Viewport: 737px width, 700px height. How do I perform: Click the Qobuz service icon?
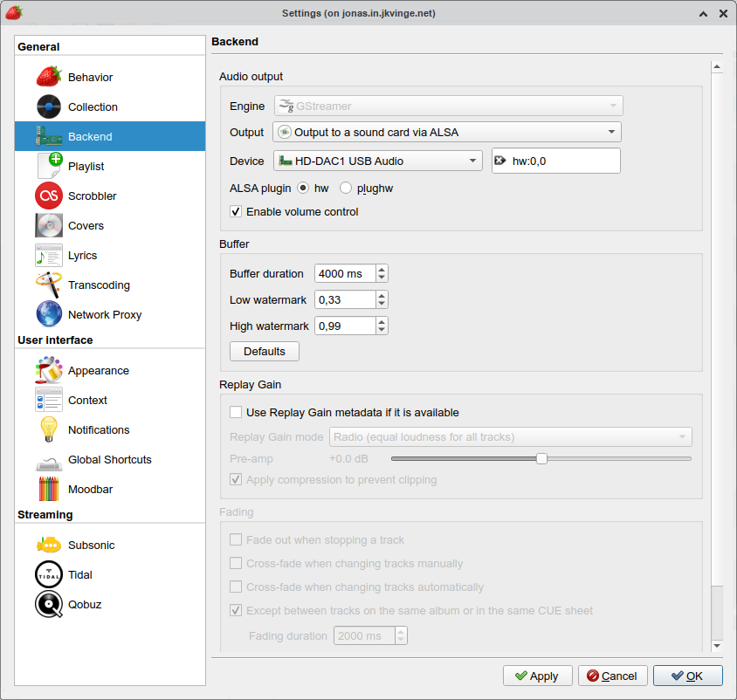[49, 604]
